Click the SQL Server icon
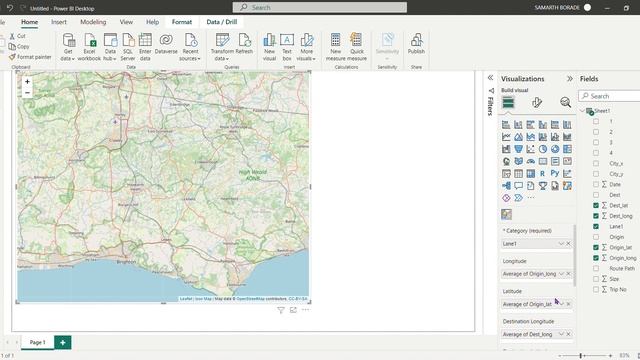The height and width of the screenshot is (360, 640). (128, 47)
